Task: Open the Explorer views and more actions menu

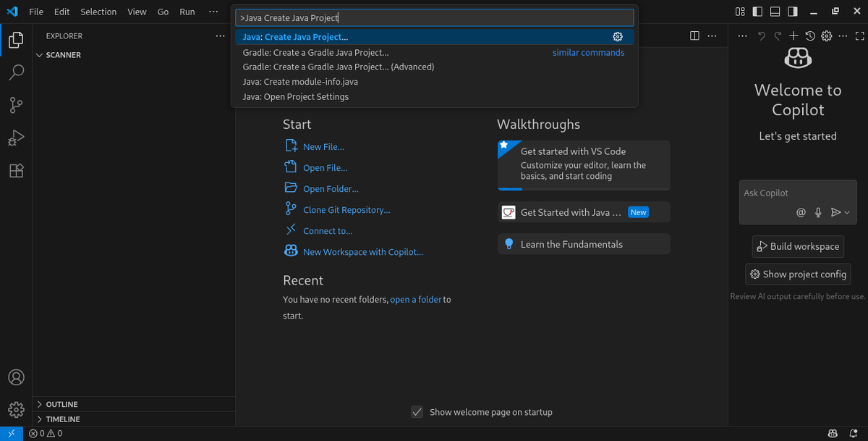Action: tap(220, 35)
